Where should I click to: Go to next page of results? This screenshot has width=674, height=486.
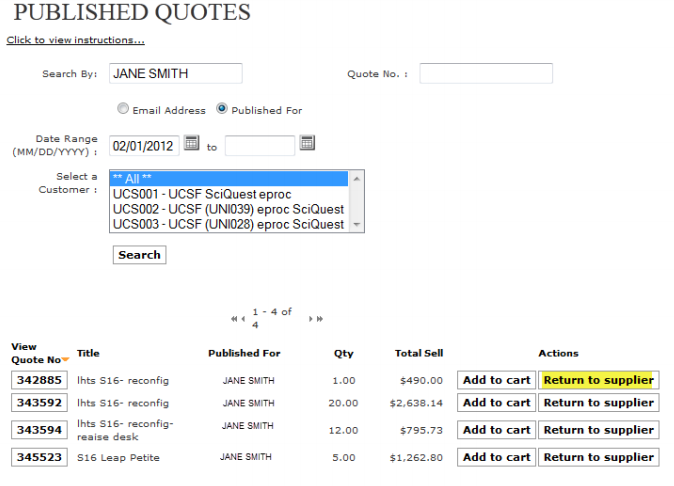click(x=310, y=319)
